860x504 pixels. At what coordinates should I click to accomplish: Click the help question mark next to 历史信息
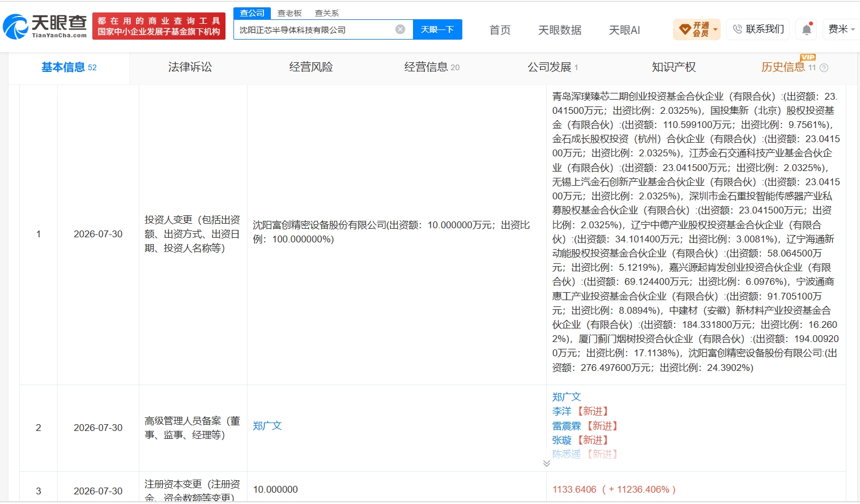824,68
